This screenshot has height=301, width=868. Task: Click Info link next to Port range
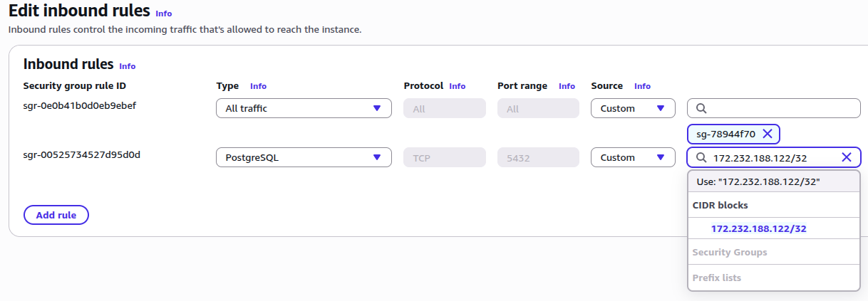click(567, 86)
